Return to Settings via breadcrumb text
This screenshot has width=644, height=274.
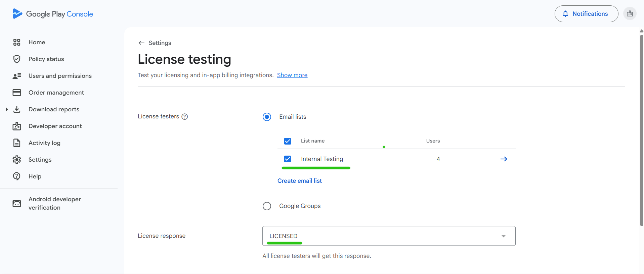160,43
